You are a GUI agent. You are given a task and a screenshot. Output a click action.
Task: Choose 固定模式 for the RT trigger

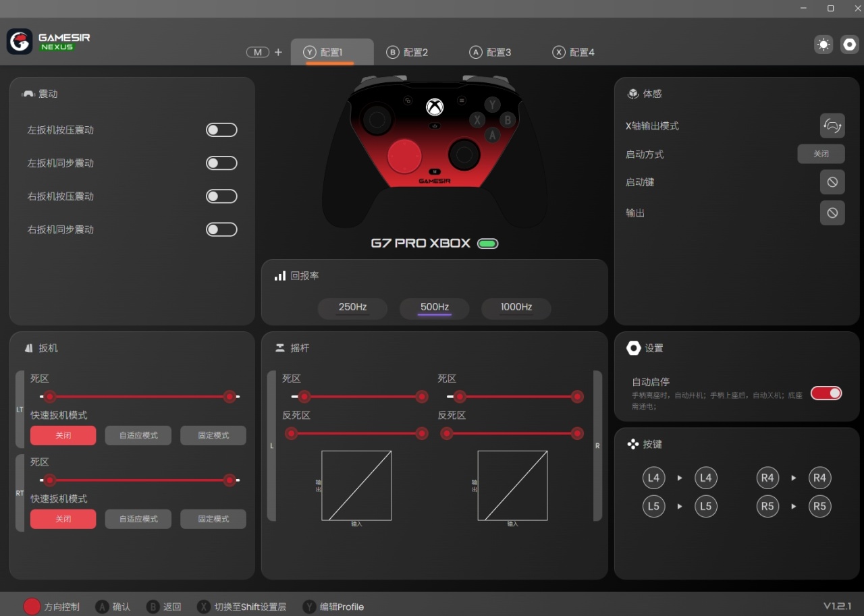coord(213,519)
